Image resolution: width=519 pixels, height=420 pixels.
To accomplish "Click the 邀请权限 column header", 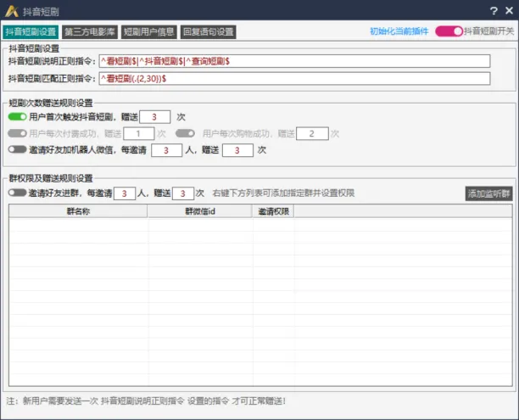I will pos(273,211).
